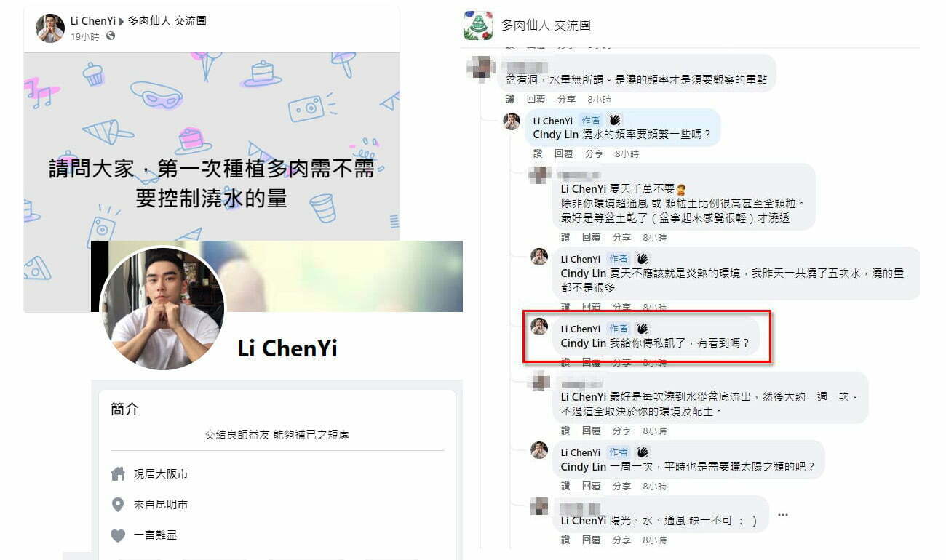Click the home icon next to 現居大阪市
Screen dimensions: 946x560
click(x=118, y=474)
